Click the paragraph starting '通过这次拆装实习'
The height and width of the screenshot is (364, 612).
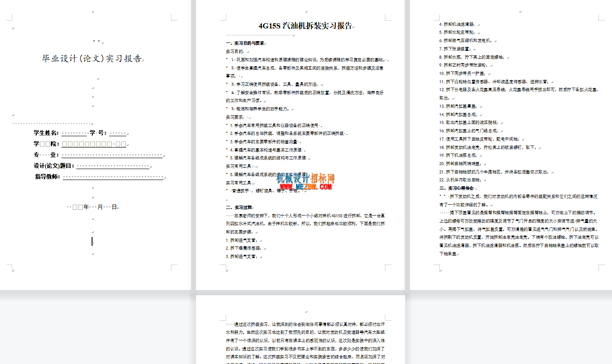pos(305,343)
